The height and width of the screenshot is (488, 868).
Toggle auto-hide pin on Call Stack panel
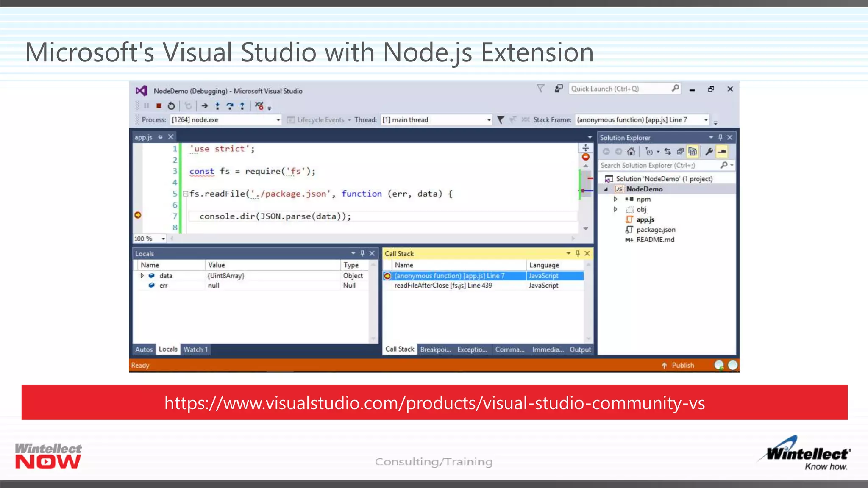tap(577, 253)
